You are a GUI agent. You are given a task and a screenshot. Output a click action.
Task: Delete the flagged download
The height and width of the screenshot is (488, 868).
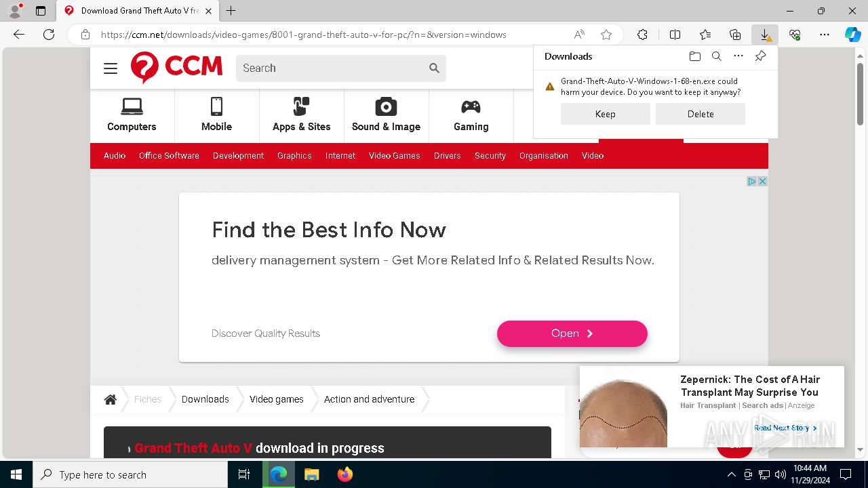(x=701, y=114)
